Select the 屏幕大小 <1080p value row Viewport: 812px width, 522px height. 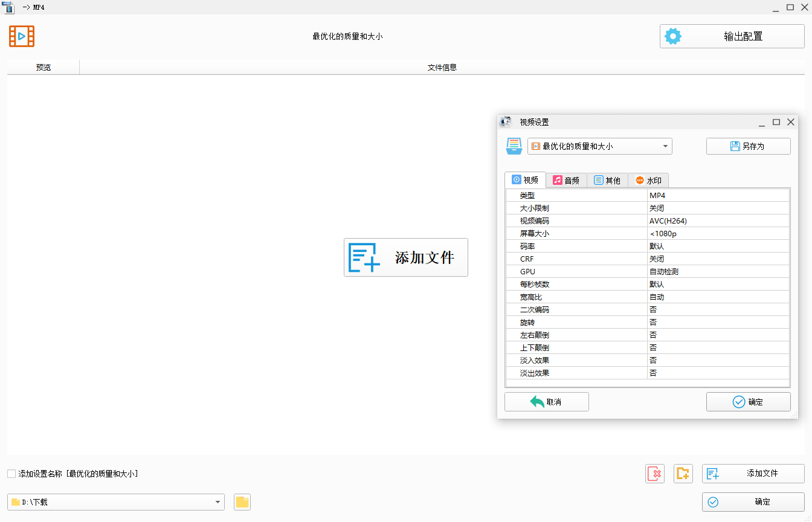point(718,234)
